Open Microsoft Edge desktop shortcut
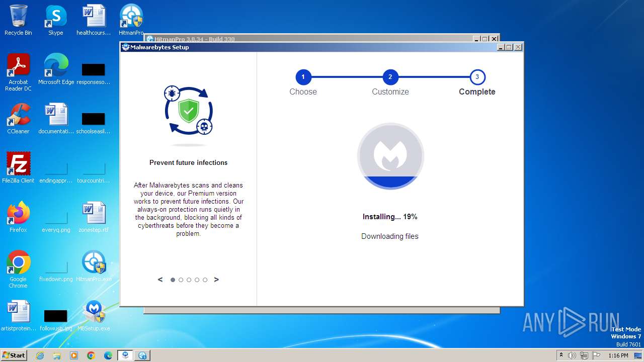644x362 pixels. coord(56,69)
